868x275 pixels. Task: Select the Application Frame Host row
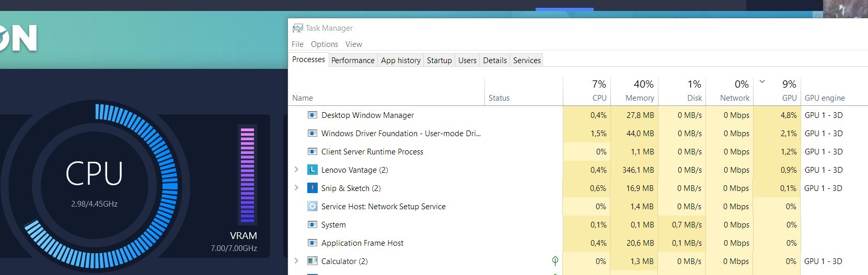coord(578,243)
